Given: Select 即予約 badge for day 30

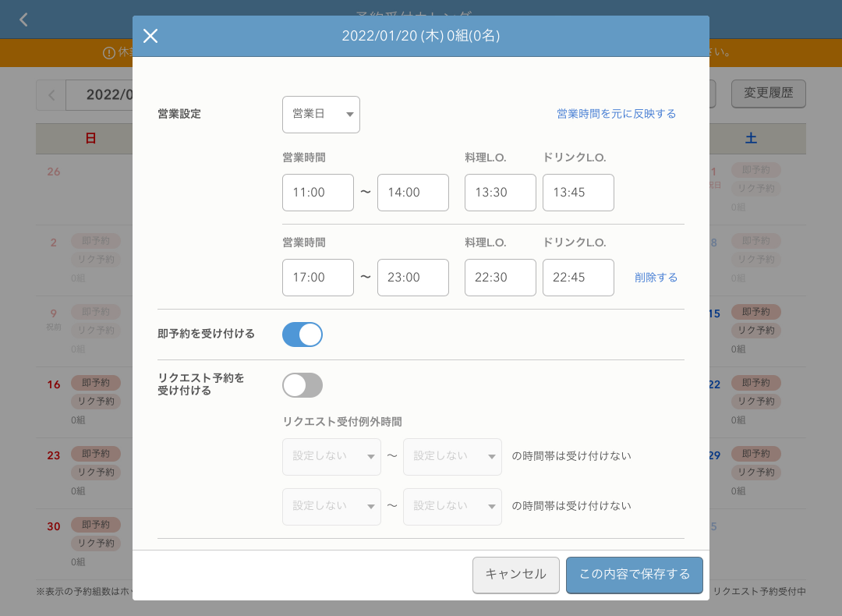Looking at the screenshot, I should [96, 525].
